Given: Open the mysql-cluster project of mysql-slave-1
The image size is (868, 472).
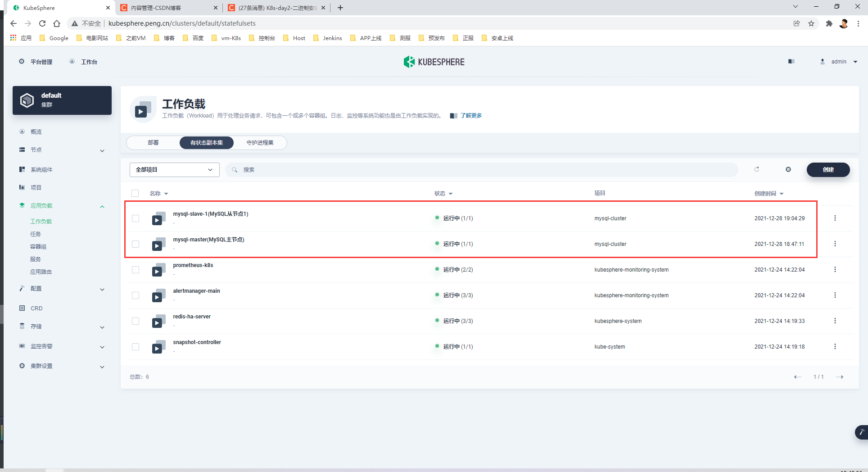Looking at the screenshot, I should pos(610,218).
